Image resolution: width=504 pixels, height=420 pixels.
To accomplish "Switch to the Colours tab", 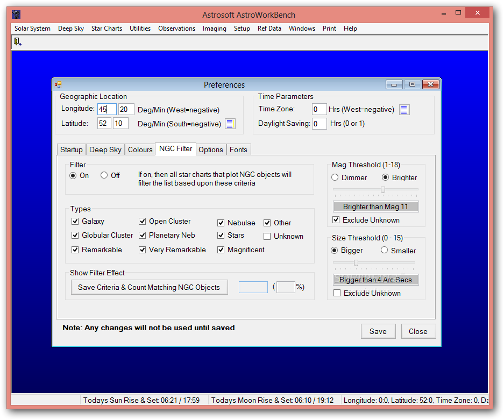I will [140, 150].
